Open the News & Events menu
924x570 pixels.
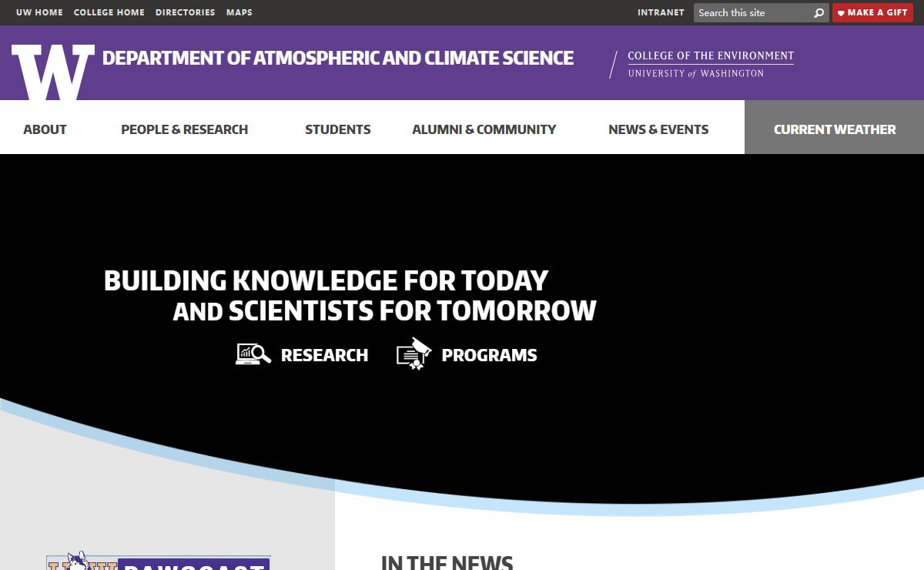pos(658,129)
